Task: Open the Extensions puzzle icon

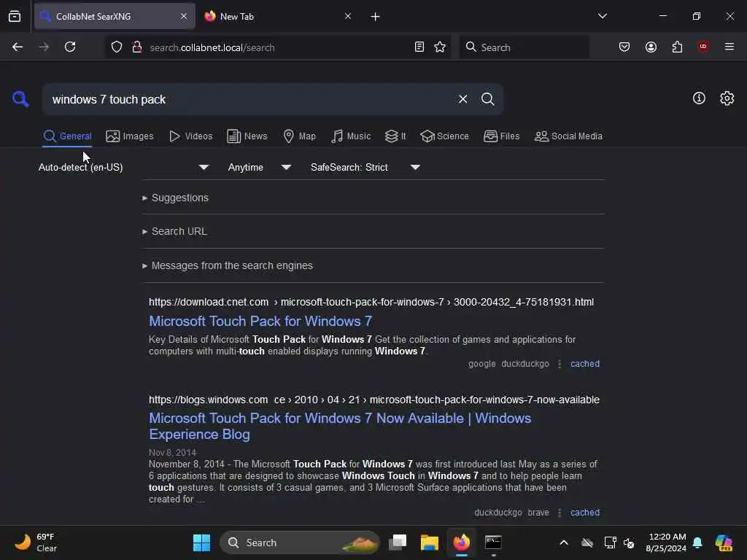Action: point(677,47)
